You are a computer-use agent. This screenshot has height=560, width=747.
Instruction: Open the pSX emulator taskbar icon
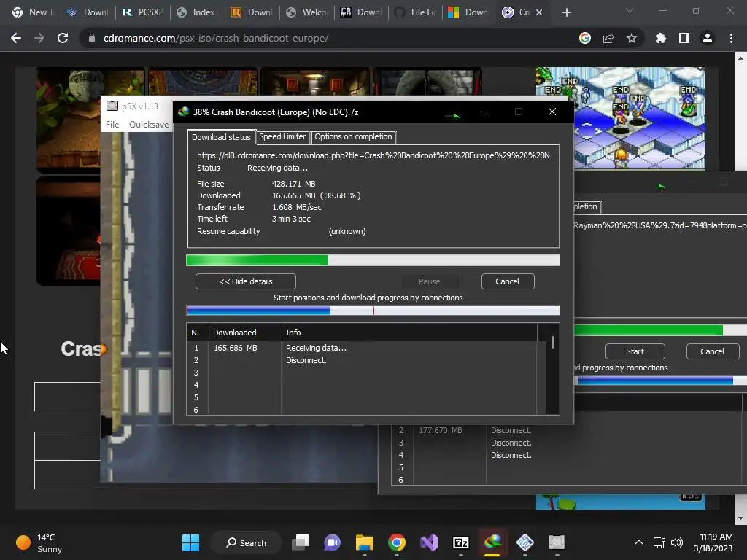pyautogui.click(x=557, y=542)
